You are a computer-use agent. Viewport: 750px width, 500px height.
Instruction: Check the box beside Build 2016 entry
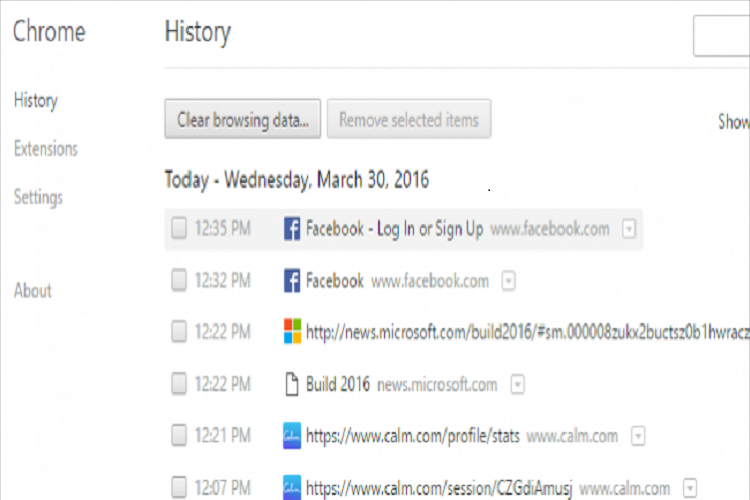click(x=179, y=383)
